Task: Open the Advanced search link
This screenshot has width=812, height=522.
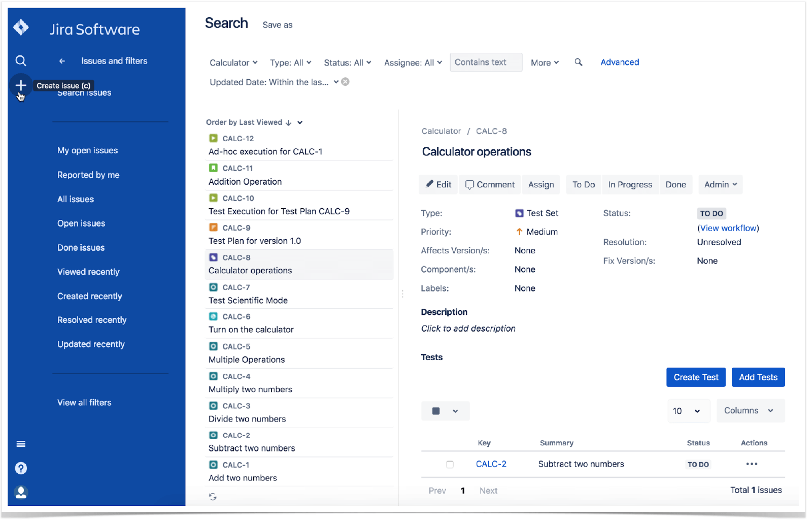Action: coord(620,62)
